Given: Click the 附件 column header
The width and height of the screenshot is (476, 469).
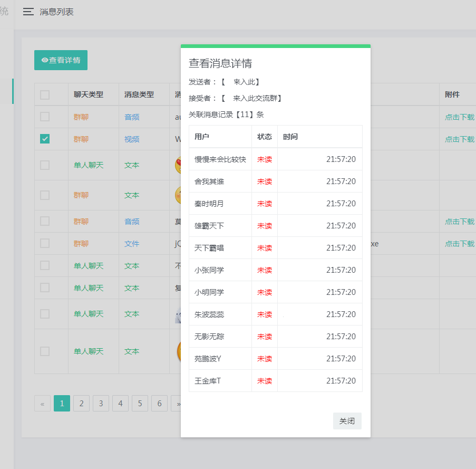Looking at the screenshot, I should pos(452,95).
